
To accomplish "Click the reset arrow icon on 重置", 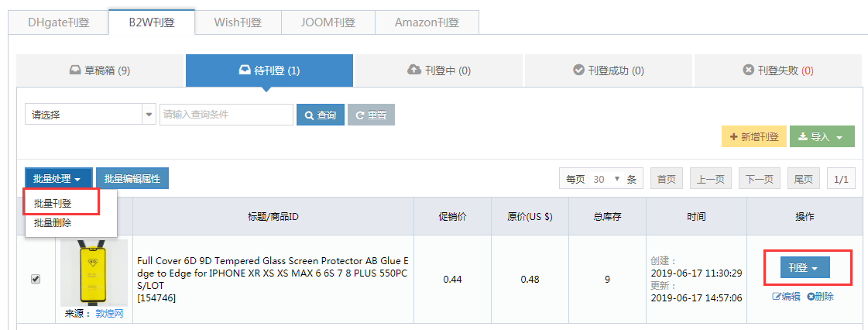I will (360, 115).
